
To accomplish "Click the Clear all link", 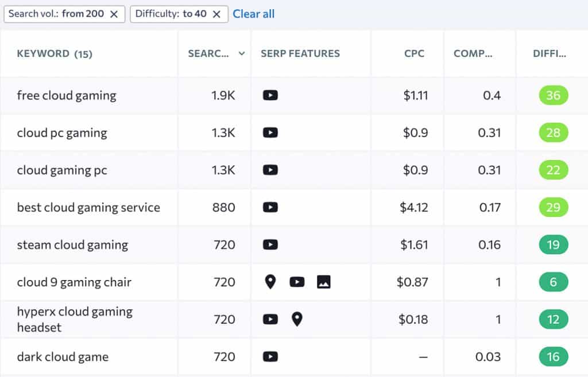I will 253,14.
